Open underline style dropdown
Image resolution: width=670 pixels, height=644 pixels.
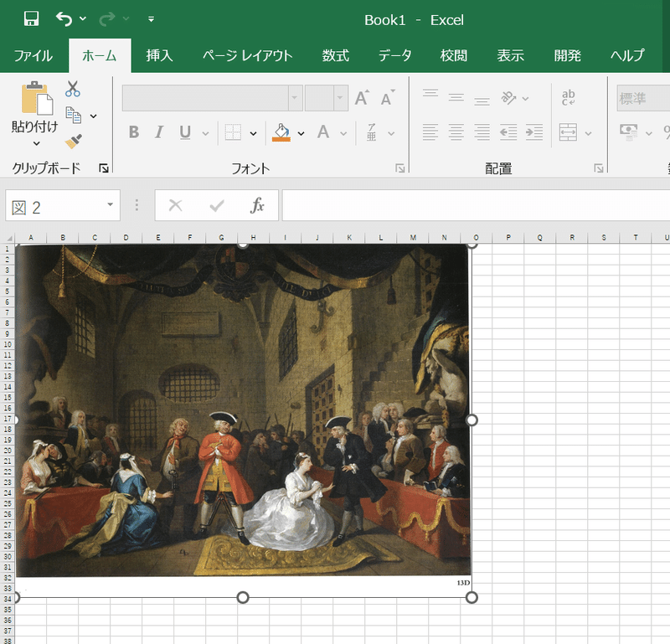point(205,133)
